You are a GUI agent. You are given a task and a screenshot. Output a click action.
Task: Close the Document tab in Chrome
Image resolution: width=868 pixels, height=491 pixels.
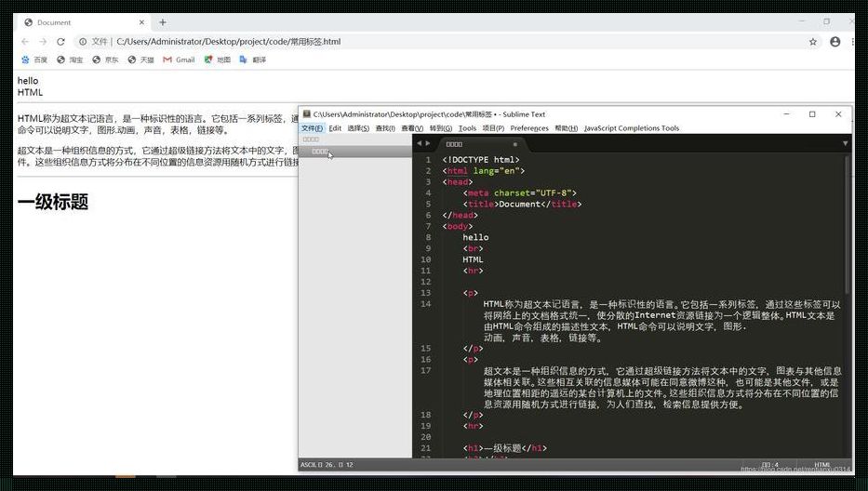click(x=141, y=22)
